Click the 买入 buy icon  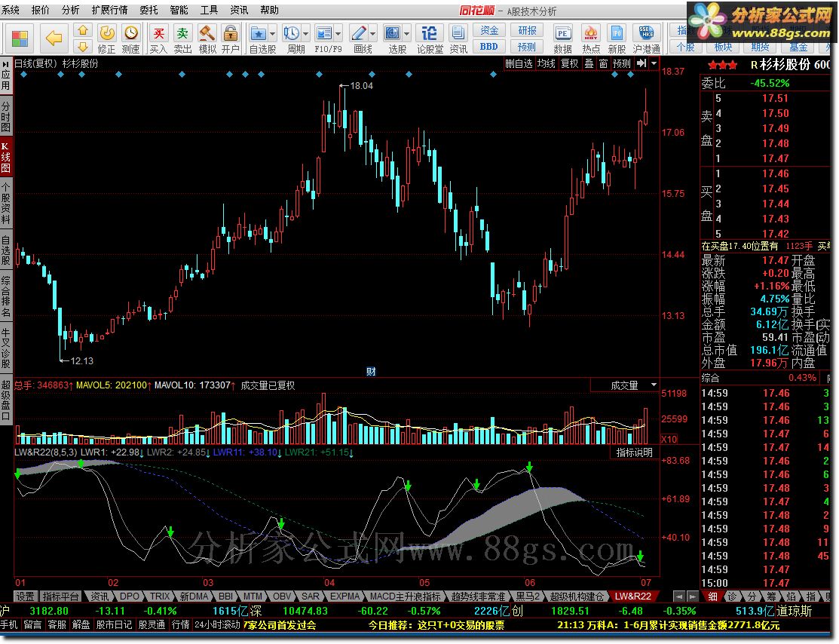pos(158,33)
